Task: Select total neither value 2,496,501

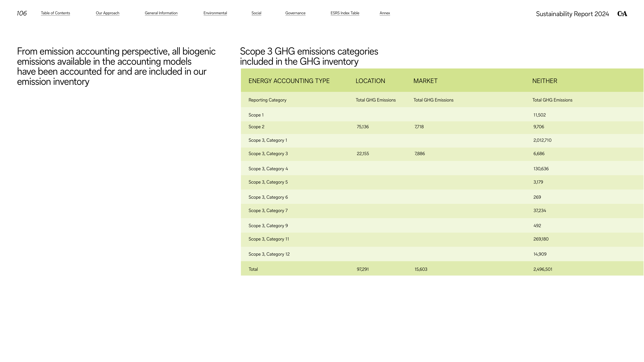Action: 543,269
